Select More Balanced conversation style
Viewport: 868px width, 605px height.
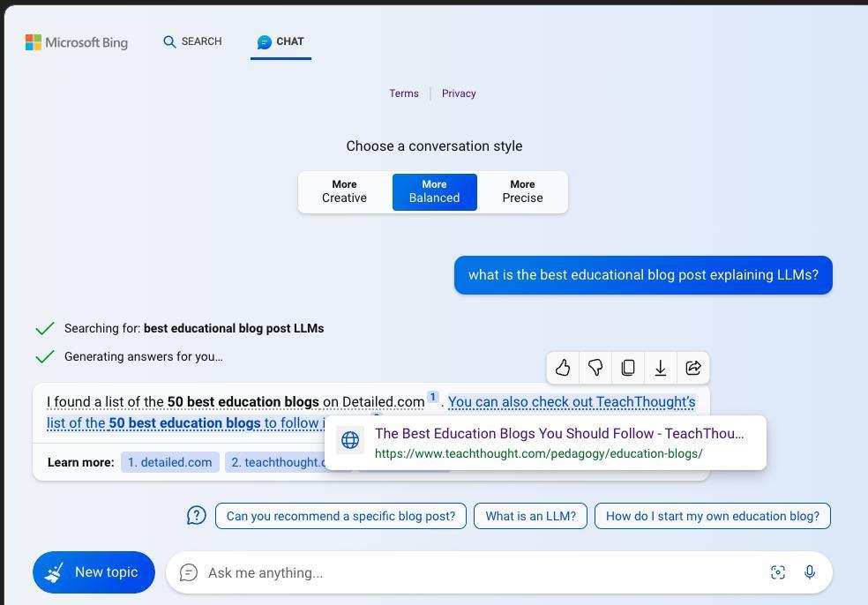click(435, 191)
